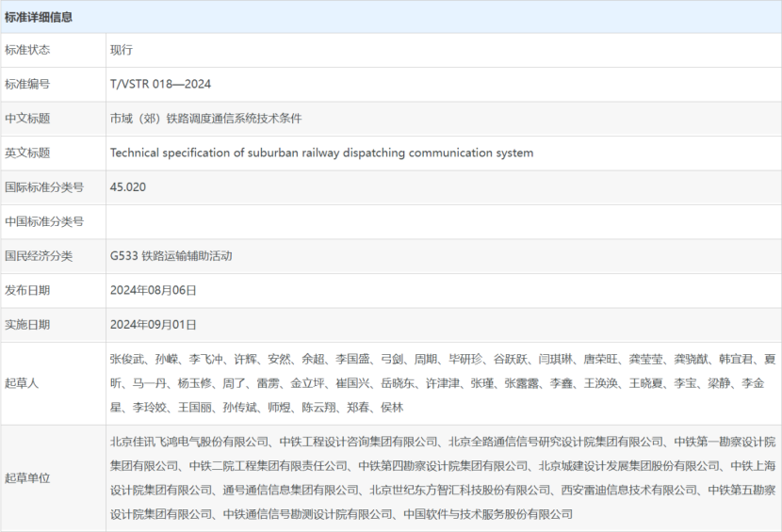
Task: Select the value G533 铁路运输辅助活动
Action: (171, 255)
